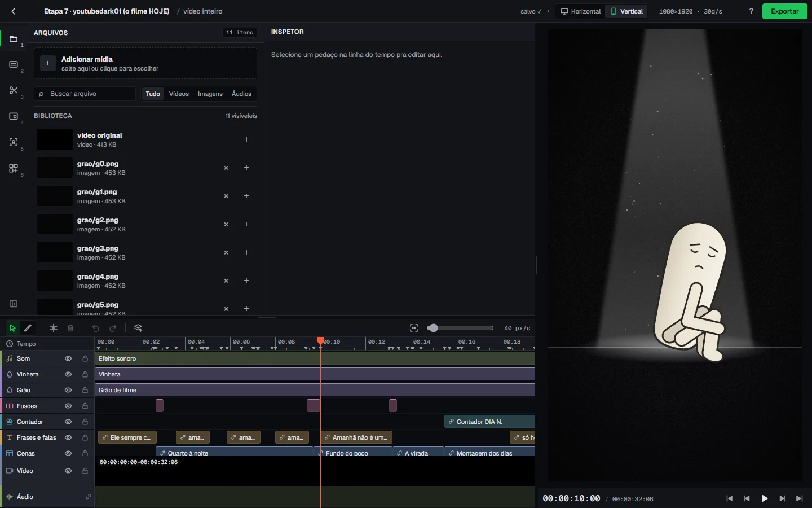Open the focus frame sidebar panel
This screenshot has height=508, width=812.
[x=14, y=143]
